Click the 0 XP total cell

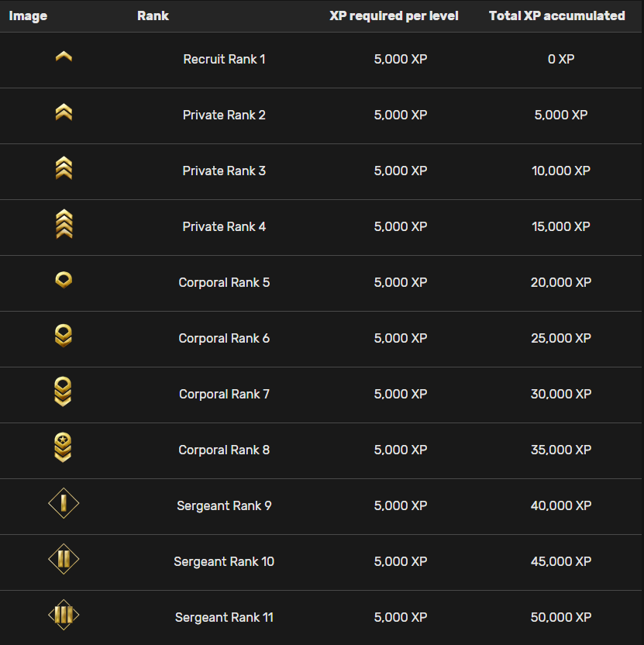[x=561, y=59]
